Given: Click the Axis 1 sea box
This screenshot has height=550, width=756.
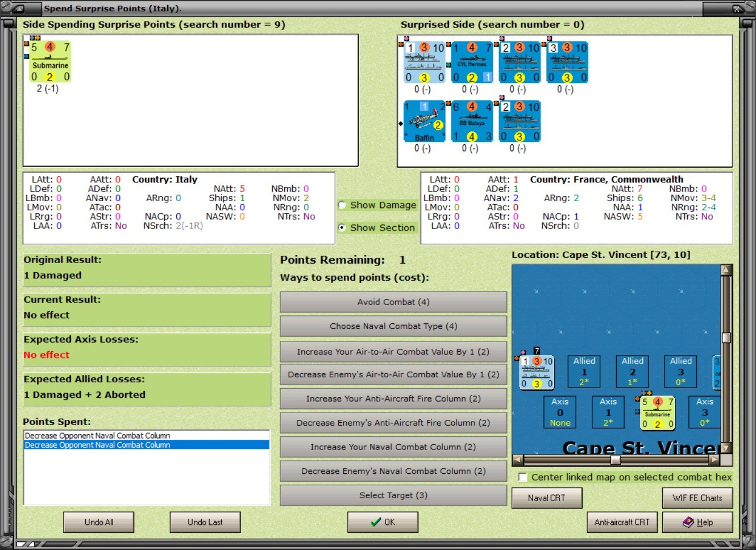Looking at the screenshot, I should [608, 412].
